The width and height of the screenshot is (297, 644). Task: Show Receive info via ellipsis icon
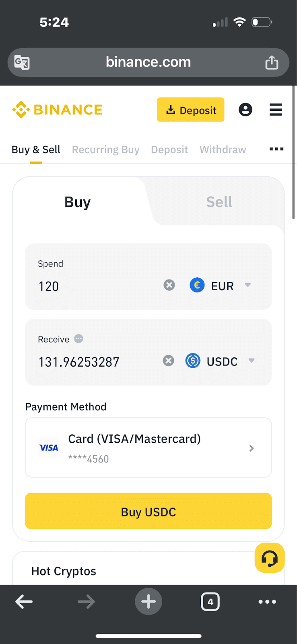[79, 339]
